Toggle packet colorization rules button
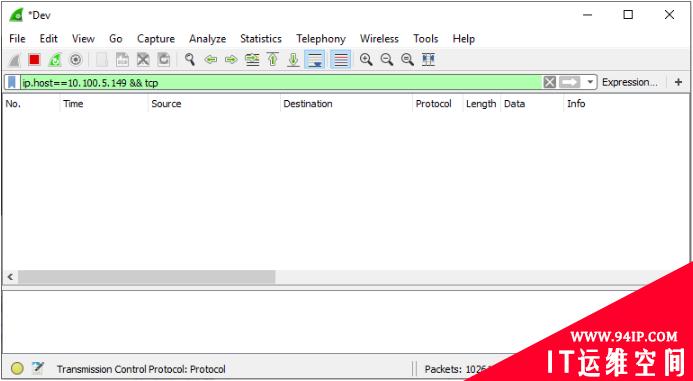The image size is (693, 381). tap(341, 59)
